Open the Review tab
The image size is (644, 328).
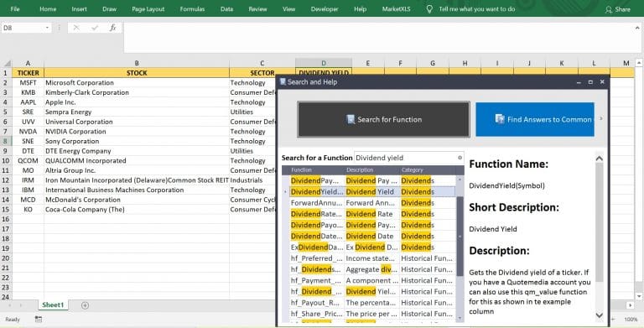258,9
